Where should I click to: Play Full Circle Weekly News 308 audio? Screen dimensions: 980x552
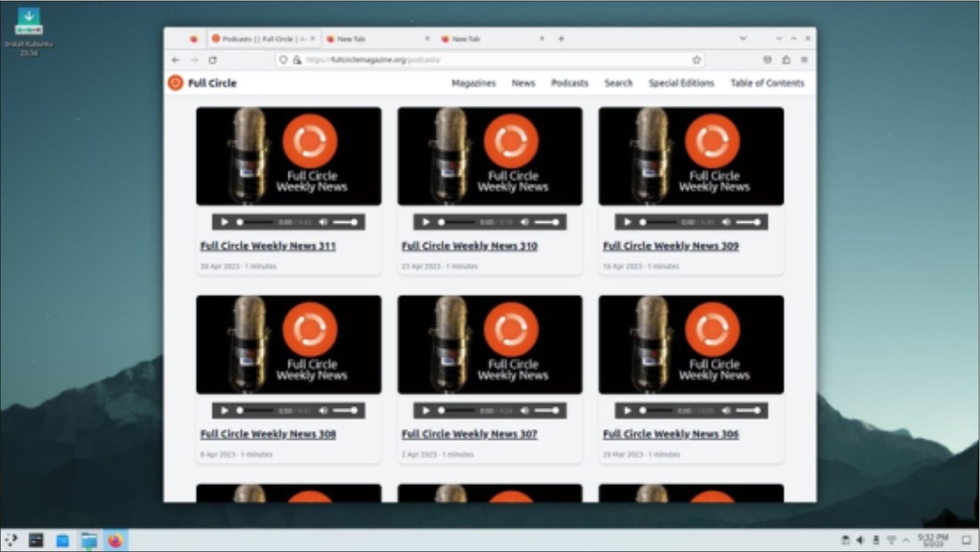pos(224,410)
